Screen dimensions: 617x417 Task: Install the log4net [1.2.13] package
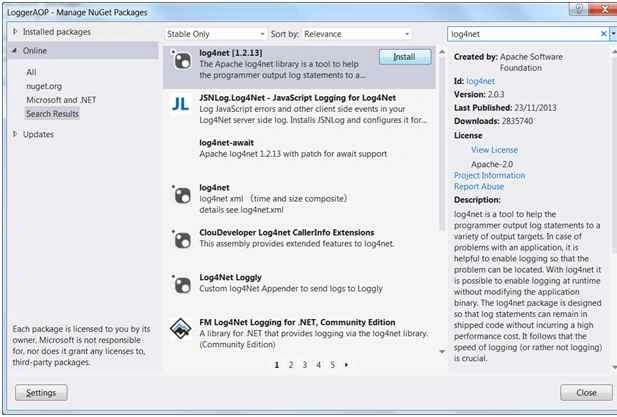tap(405, 57)
